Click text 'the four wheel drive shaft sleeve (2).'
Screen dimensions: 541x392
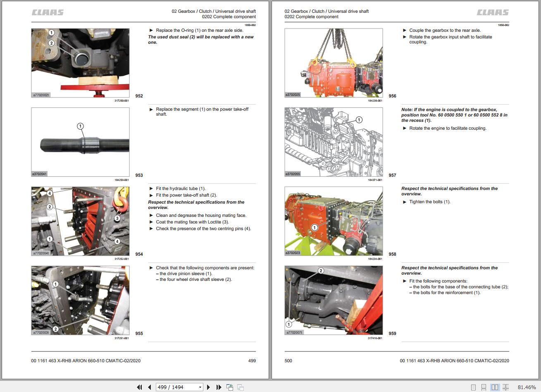[196, 279]
